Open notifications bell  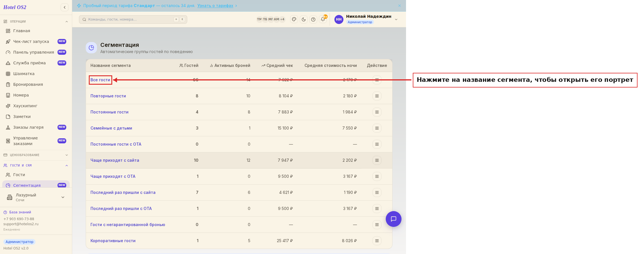323,19
